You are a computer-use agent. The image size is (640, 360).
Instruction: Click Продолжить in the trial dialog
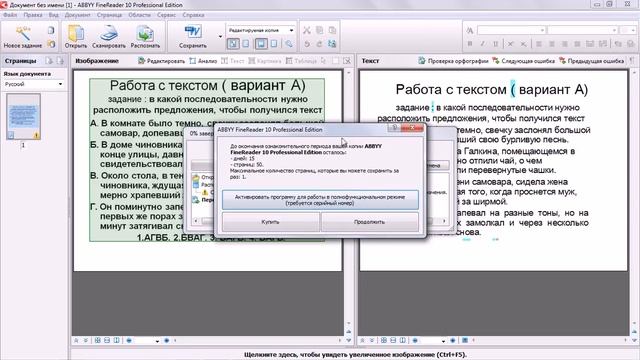369,222
